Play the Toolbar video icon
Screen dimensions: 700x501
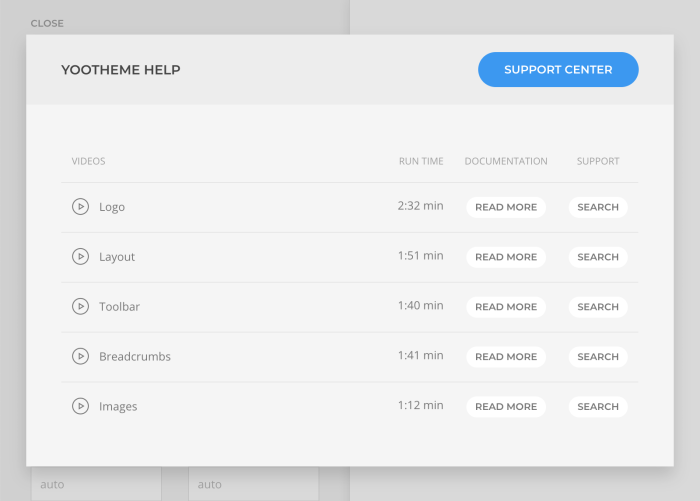pyautogui.click(x=80, y=307)
